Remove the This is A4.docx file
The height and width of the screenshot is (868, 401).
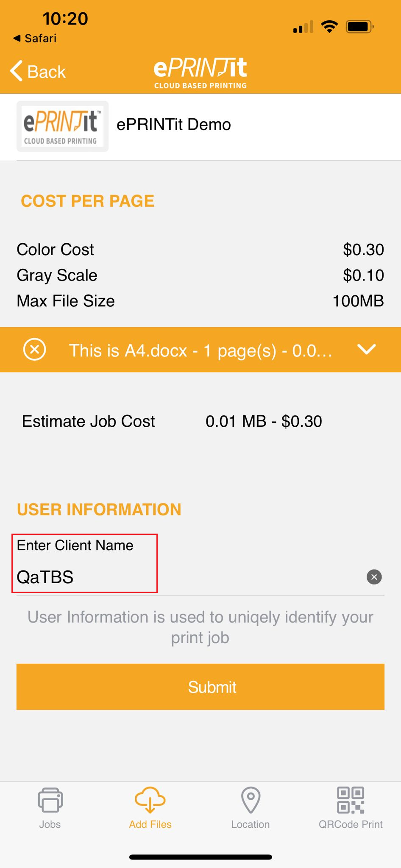[34, 350]
